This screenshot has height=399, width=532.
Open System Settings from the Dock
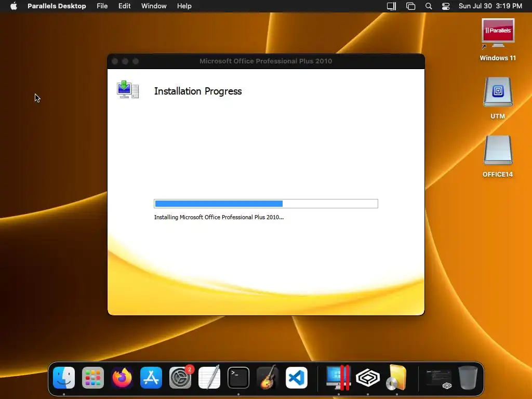(180, 378)
